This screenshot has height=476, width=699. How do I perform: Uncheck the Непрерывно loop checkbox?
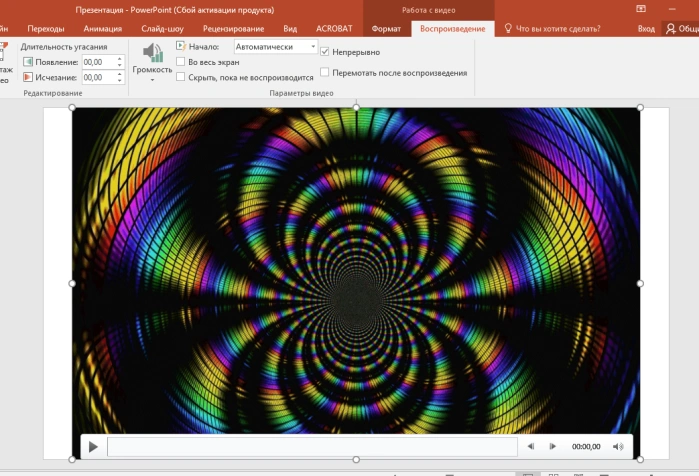tap(325, 52)
